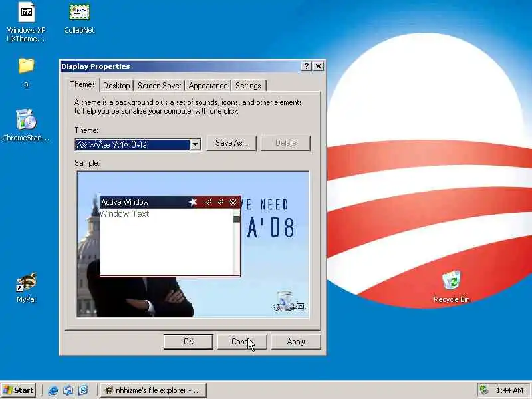Switch to the Desktop tab
Image resolution: width=532 pixels, height=399 pixels.
(x=116, y=86)
